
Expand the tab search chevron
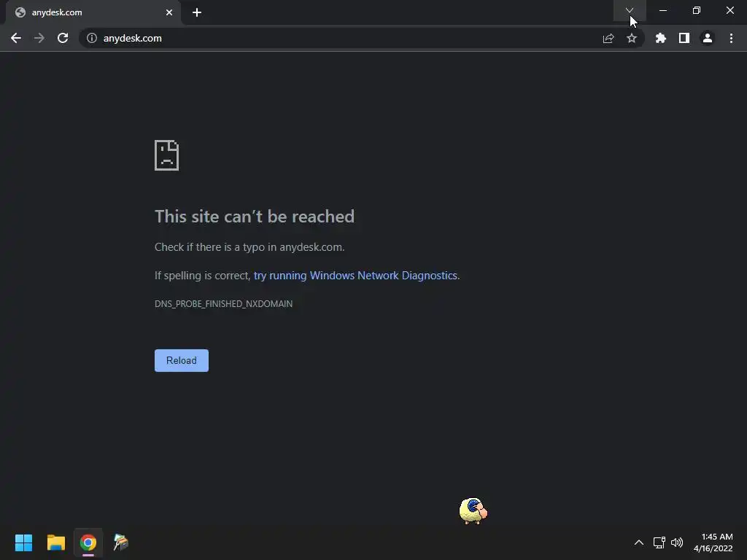pyautogui.click(x=630, y=10)
